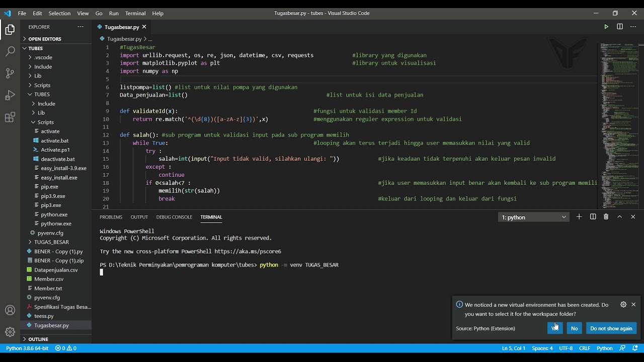Click 'Spaces: 4' indentation setting
Image resolution: width=644 pixels, height=362 pixels.
tap(542, 348)
